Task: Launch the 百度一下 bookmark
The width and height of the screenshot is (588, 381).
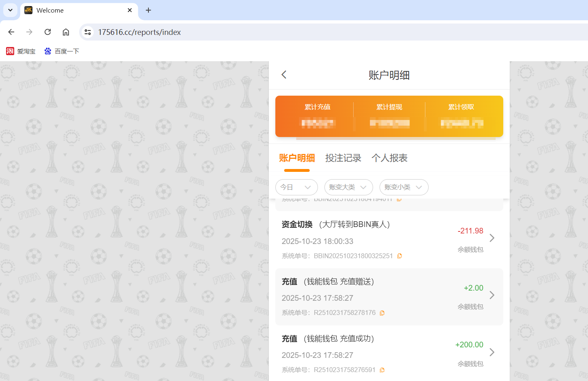Action: click(x=62, y=51)
